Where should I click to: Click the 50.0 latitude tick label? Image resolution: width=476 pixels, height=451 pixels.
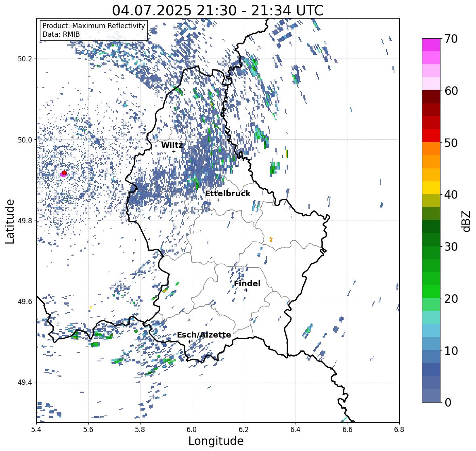[x=25, y=140]
